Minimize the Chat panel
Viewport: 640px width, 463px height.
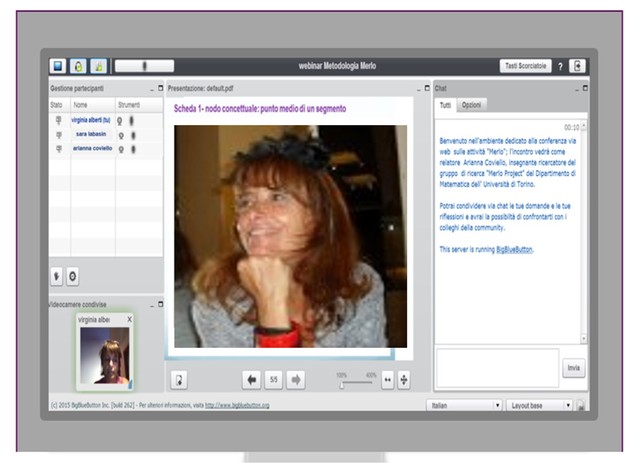[577, 89]
